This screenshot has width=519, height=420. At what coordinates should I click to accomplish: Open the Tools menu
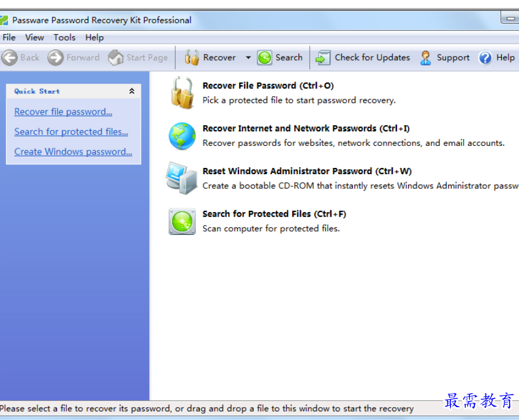point(64,37)
